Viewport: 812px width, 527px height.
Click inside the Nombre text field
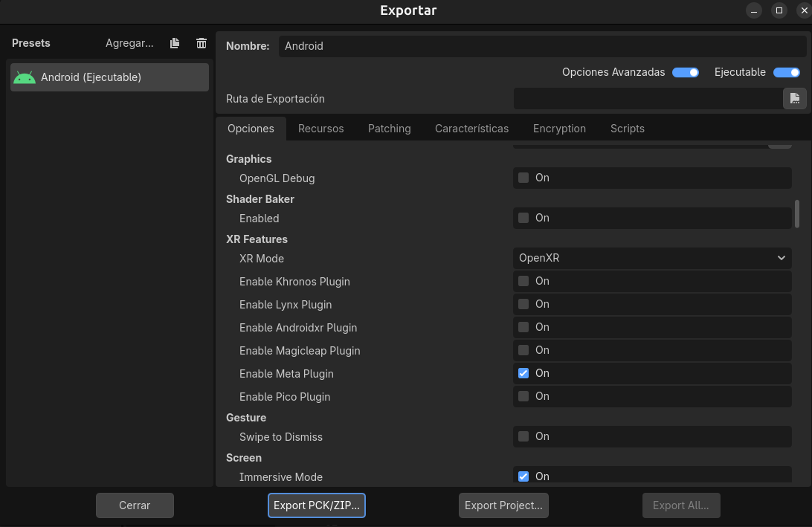click(446, 45)
